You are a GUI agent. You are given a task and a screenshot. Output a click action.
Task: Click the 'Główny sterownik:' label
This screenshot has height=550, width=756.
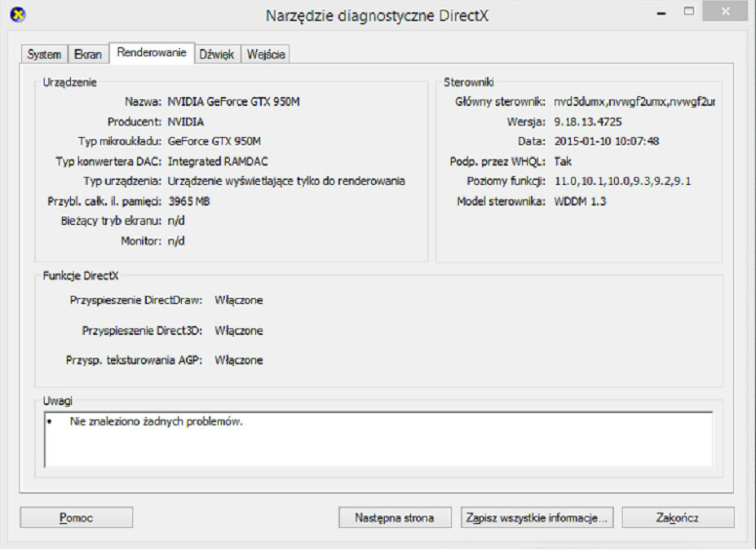click(500, 102)
